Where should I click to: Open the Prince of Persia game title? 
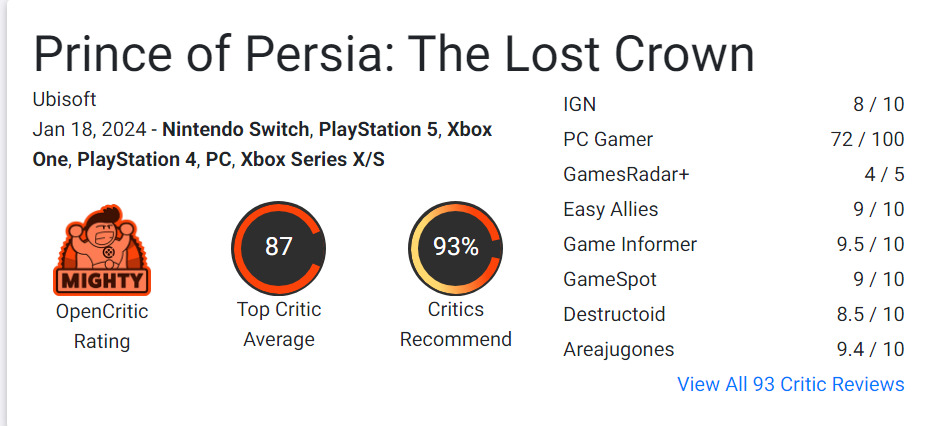393,54
